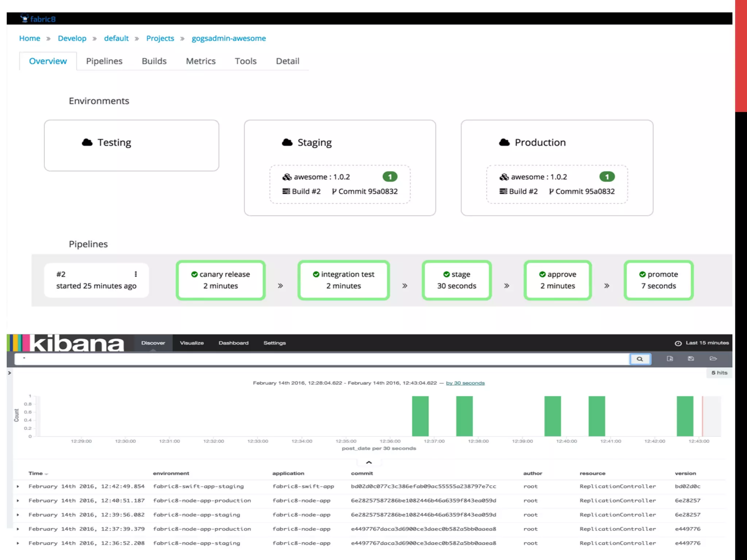This screenshot has height=560, width=747.
Task: Click the Production environment cloud icon
Action: pos(504,143)
